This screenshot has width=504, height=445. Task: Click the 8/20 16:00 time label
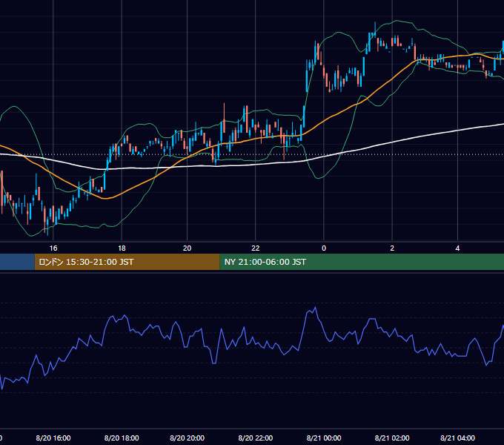[53, 438]
